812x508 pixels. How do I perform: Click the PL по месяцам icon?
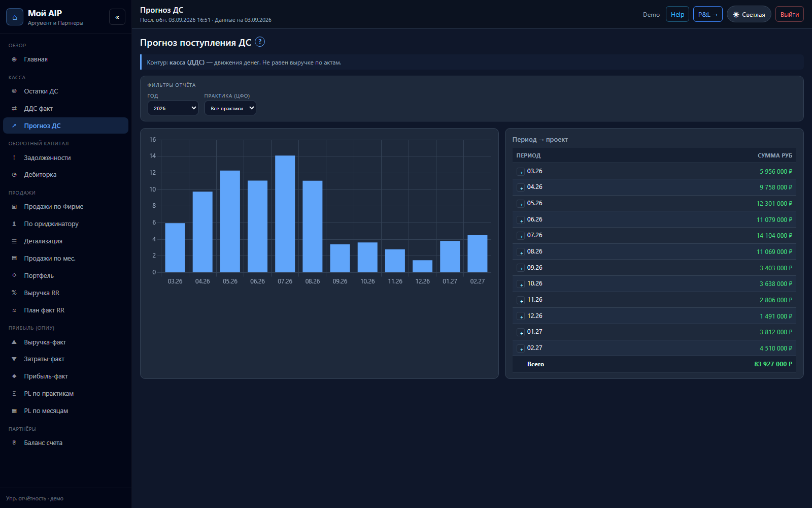(x=14, y=411)
